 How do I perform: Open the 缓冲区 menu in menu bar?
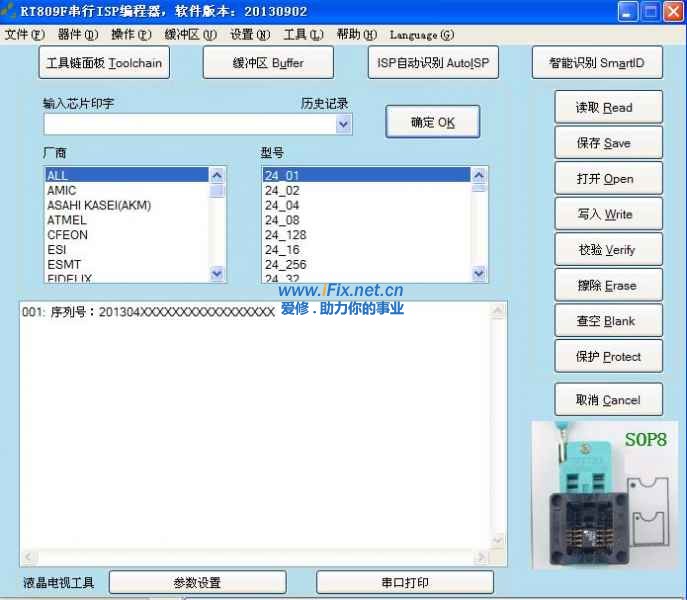point(190,34)
